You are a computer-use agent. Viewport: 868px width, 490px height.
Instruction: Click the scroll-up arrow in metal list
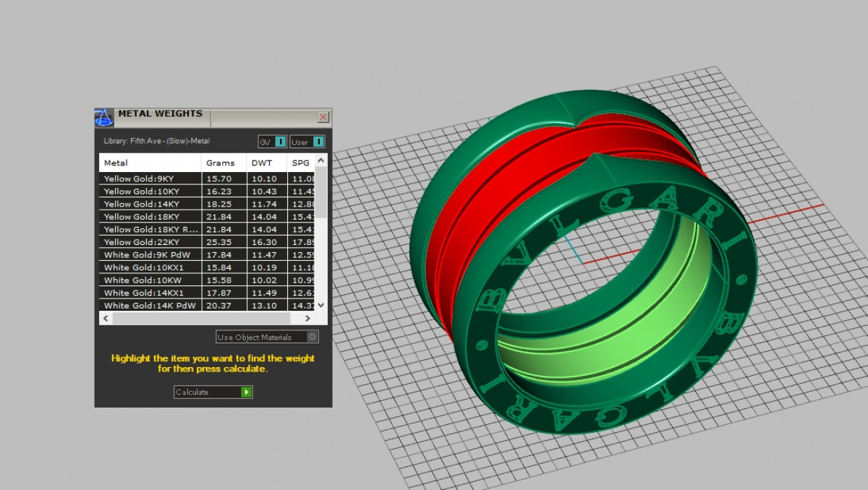coord(322,160)
